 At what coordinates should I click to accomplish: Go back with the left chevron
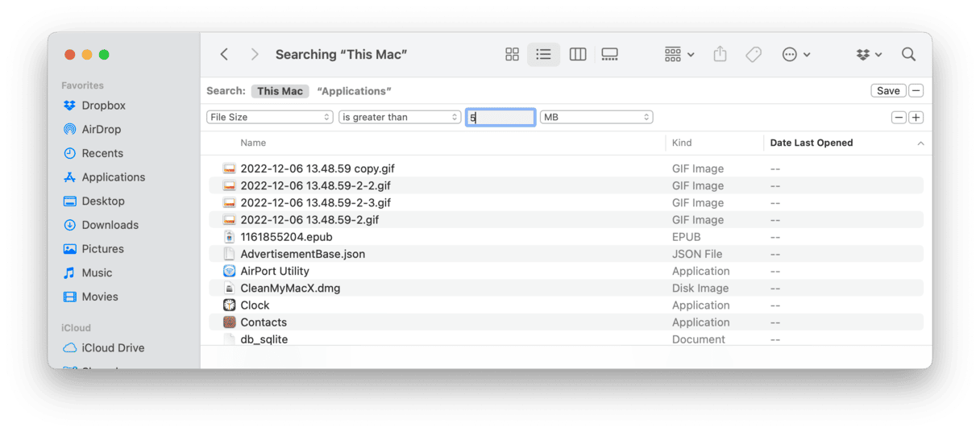pos(225,55)
